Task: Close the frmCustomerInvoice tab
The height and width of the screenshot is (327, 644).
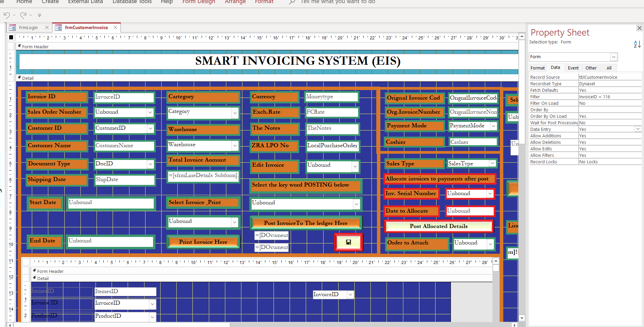Action: [x=115, y=27]
